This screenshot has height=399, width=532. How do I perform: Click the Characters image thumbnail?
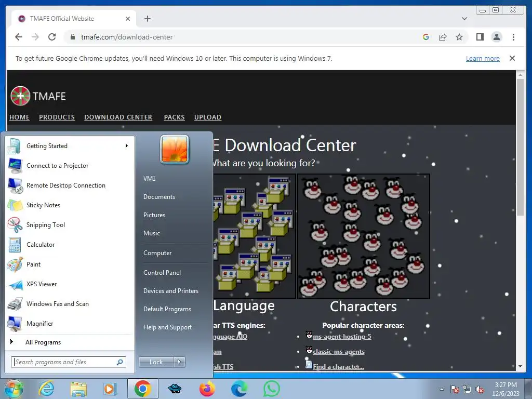pyautogui.click(x=364, y=236)
